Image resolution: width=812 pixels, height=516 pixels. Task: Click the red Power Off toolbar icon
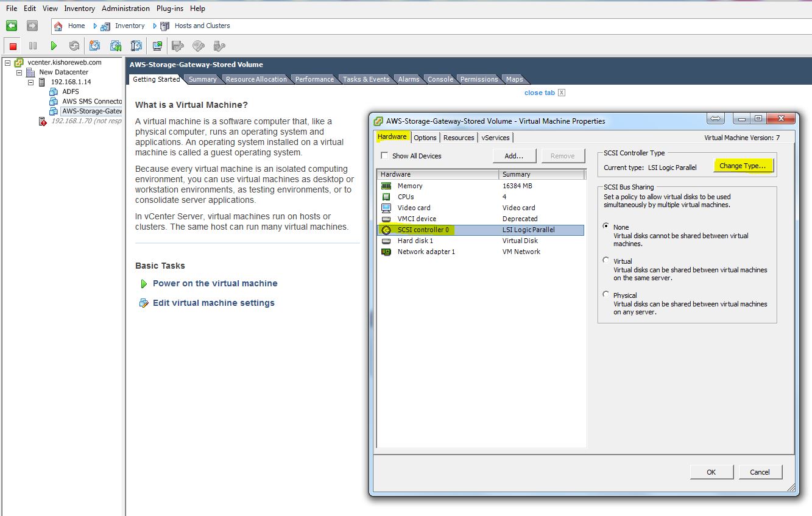coord(13,46)
